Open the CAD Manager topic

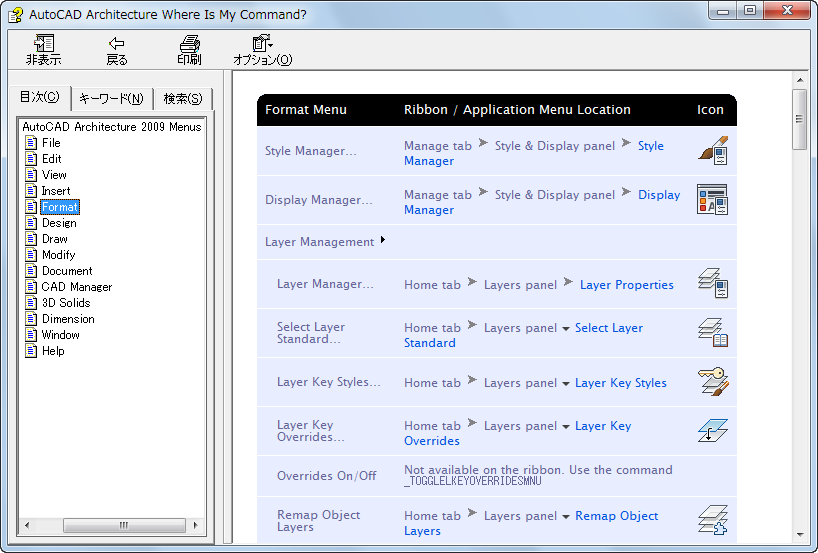pos(77,287)
